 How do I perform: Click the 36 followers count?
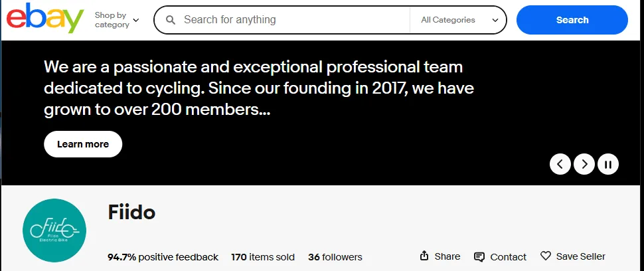coord(335,257)
